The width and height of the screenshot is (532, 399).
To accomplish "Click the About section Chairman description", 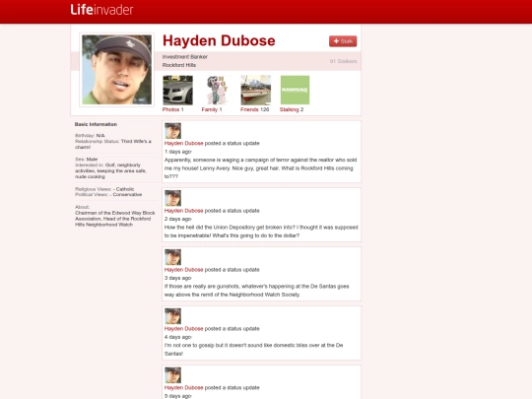I will click(115, 219).
